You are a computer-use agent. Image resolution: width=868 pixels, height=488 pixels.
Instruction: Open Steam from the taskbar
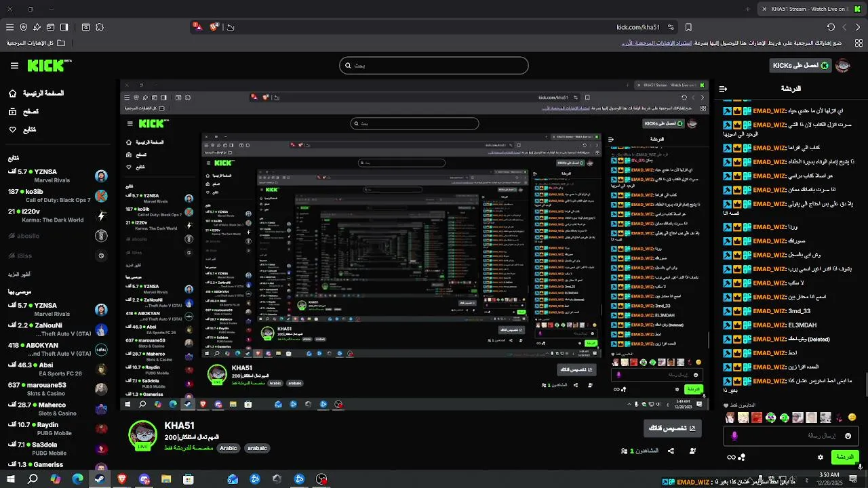click(x=100, y=479)
